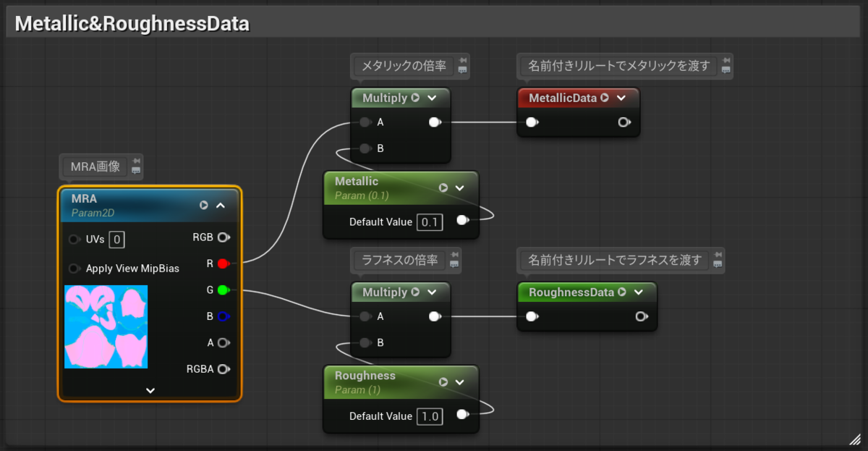
Task: Click the output pin on the MetallicData node
Action: click(624, 122)
